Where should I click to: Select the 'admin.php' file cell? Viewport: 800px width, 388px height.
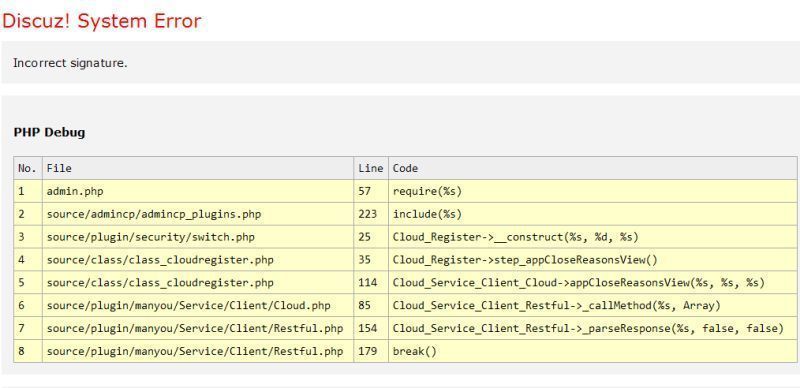(198, 191)
